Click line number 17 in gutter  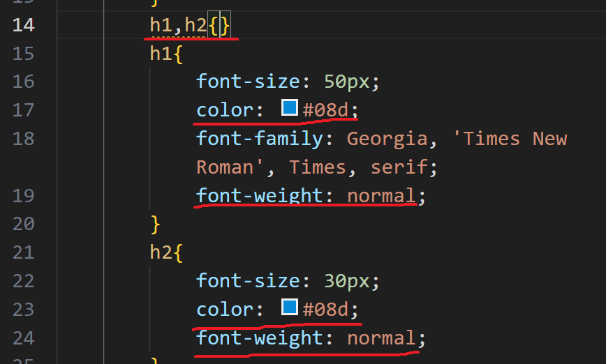(x=24, y=110)
